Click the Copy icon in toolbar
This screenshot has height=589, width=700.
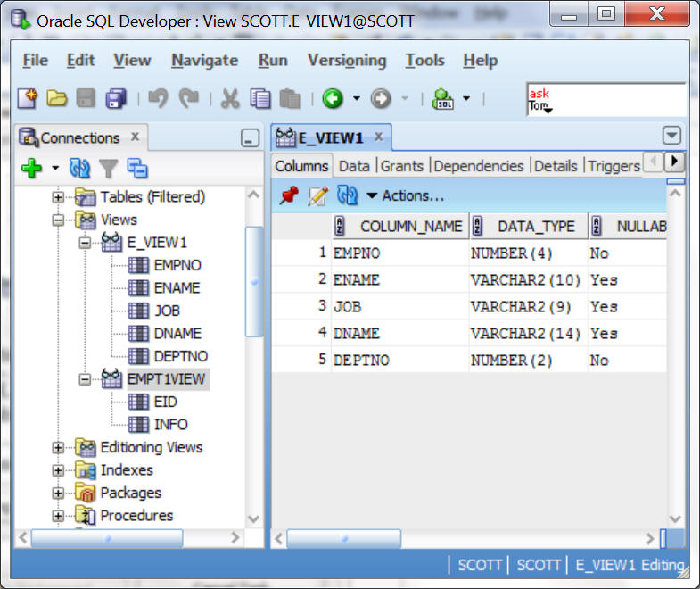pos(259,98)
